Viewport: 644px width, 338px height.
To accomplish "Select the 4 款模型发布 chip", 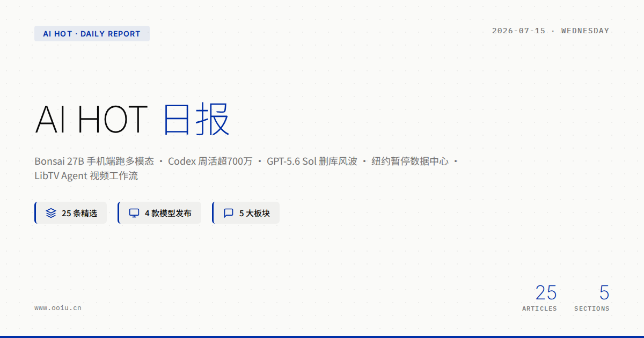I will point(159,213).
